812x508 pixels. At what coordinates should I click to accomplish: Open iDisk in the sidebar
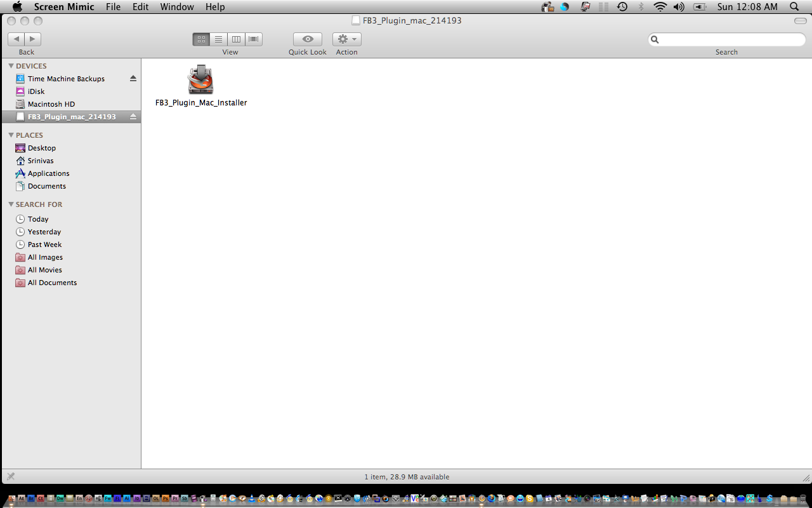[x=36, y=91]
